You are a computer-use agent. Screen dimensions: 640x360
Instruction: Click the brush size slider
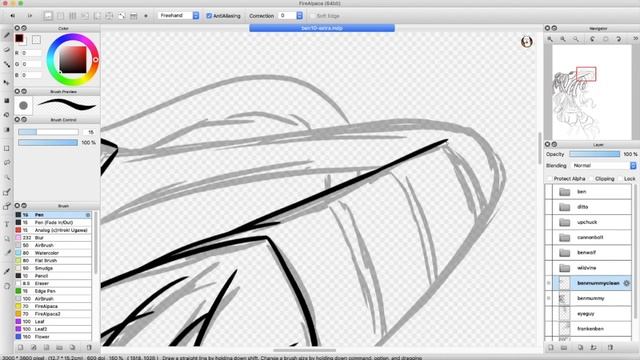pyautogui.click(x=48, y=132)
